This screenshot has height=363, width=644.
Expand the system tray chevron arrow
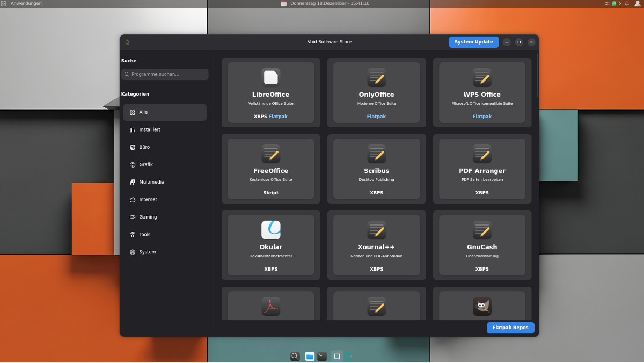tap(620, 3)
